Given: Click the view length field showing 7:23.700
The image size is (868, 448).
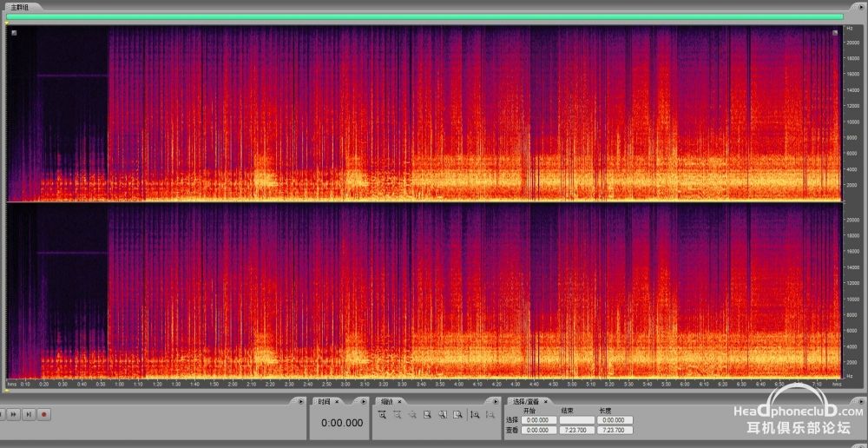Looking at the screenshot, I should pyautogui.click(x=615, y=431).
